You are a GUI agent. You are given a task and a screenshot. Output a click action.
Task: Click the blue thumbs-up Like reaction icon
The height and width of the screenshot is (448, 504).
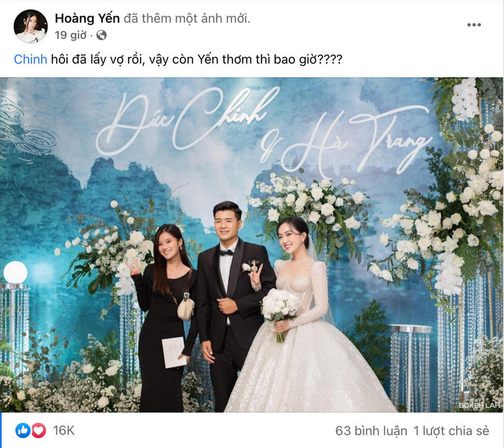click(x=23, y=430)
